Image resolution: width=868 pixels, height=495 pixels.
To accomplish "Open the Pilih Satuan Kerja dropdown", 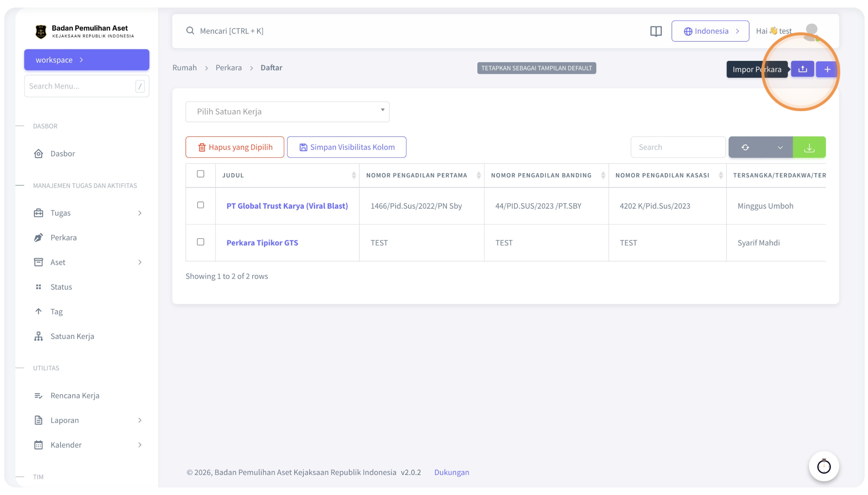I will (288, 112).
